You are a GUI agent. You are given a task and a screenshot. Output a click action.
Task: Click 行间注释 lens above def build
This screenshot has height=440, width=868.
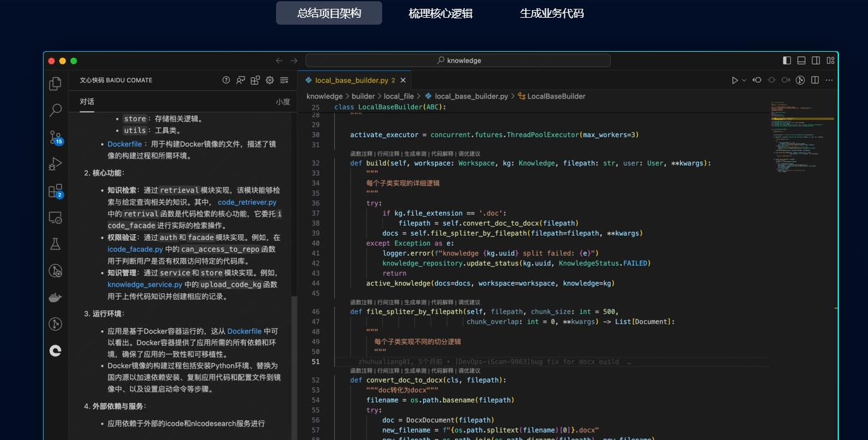click(x=388, y=154)
